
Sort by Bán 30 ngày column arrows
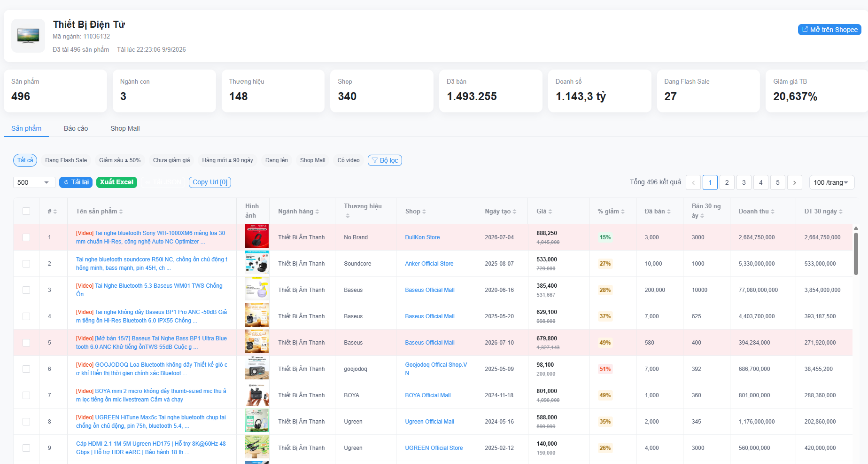[702, 216]
